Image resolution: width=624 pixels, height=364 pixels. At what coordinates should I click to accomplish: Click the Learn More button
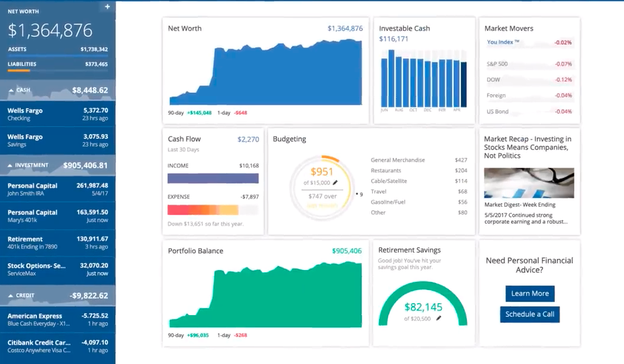[x=529, y=294]
